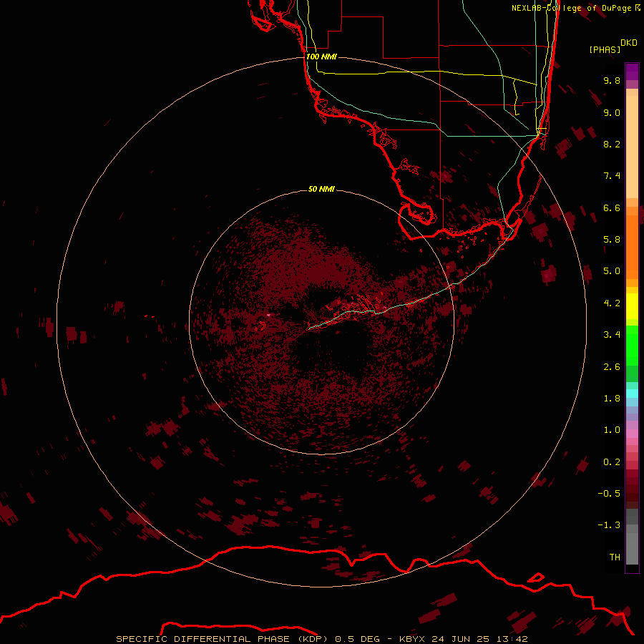Click the TH threshold label

[x=615, y=557]
